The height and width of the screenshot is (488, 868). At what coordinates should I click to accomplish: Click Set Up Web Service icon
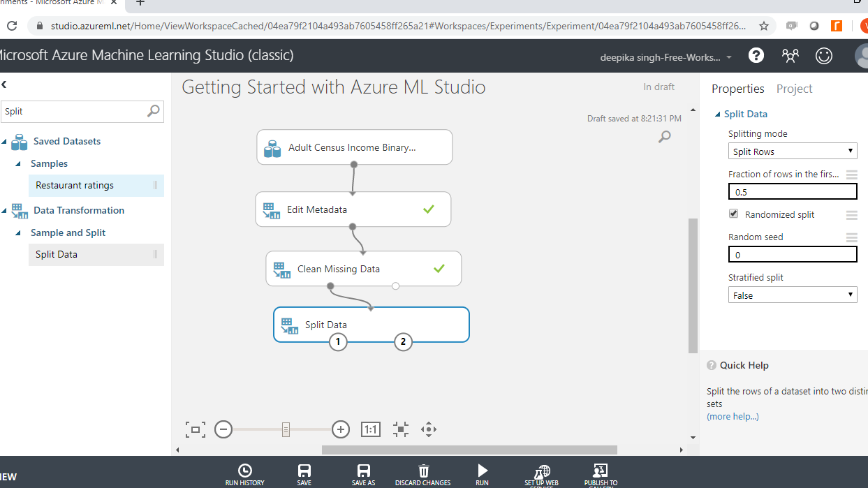(542, 475)
